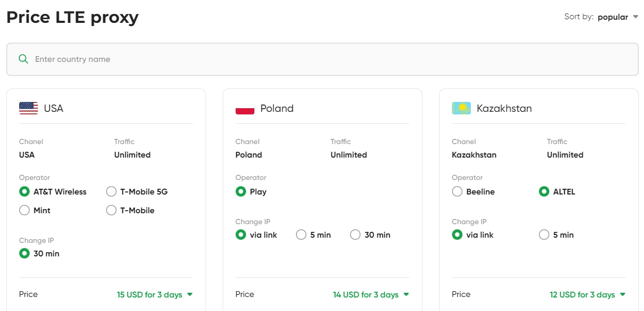Select 30 min Change IP for USA
Screen dimensions: 644x311
(40, 253)
